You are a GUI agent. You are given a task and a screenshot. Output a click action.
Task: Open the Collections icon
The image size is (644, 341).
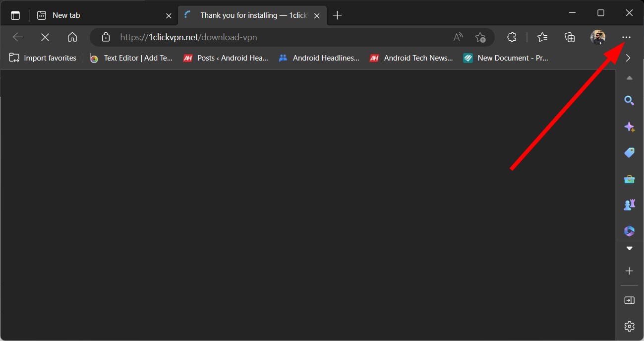(569, 37)
